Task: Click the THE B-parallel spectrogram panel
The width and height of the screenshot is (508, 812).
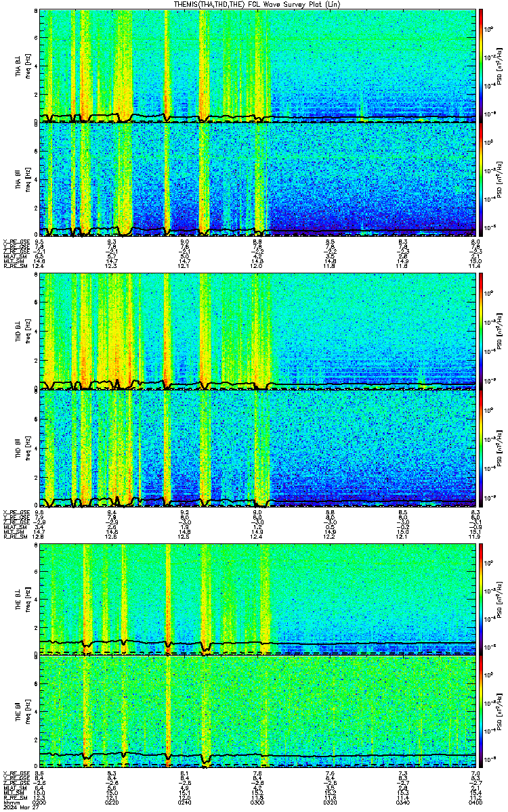Action: click(x=257, y=712)
